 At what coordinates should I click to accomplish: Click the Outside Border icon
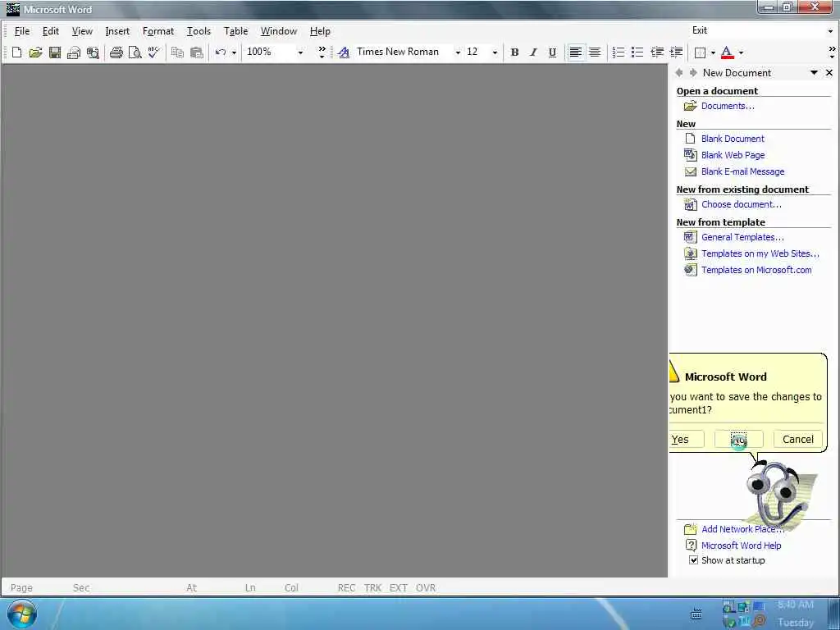(x=700, y=52)
